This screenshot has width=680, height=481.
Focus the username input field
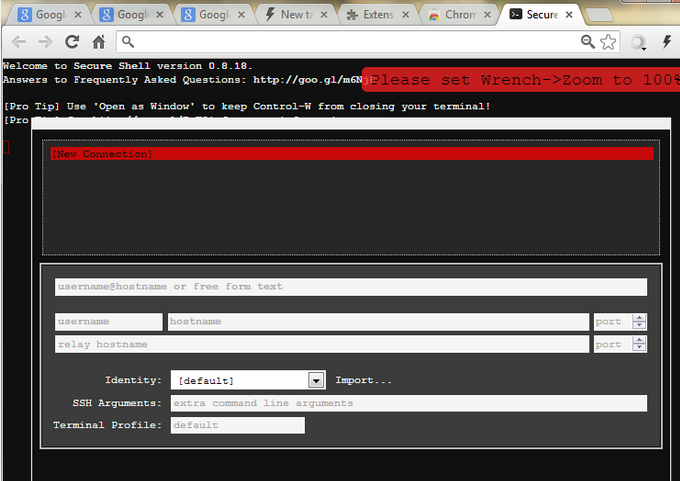pyautogui.click(x=108, y=322)
